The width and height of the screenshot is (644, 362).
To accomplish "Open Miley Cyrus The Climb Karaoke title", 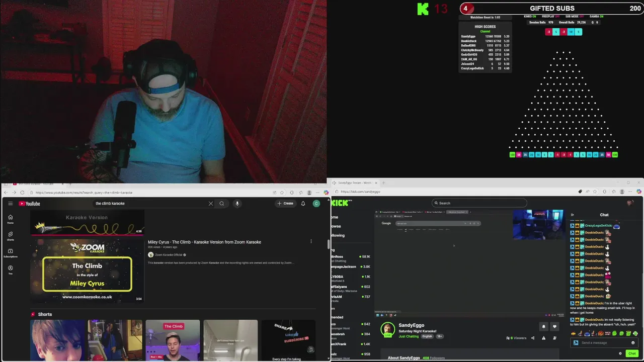I will (204, 242).
